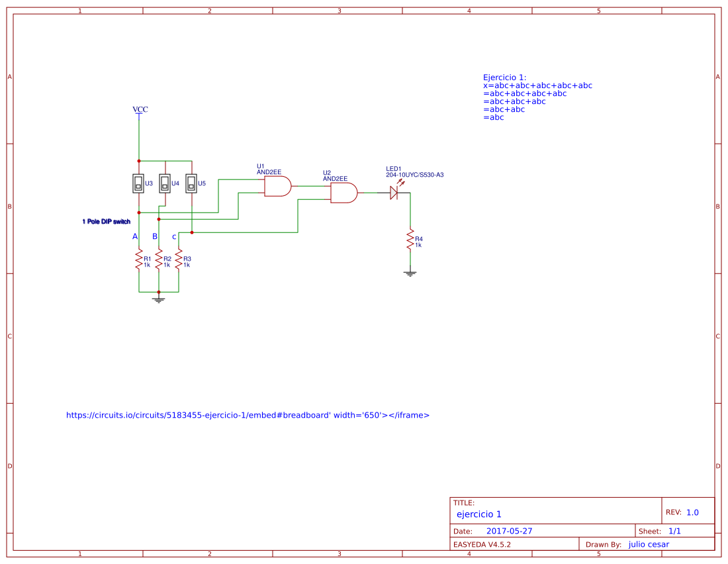
Task: Select the AND gate U2 symbol
Action: (343, 194)
